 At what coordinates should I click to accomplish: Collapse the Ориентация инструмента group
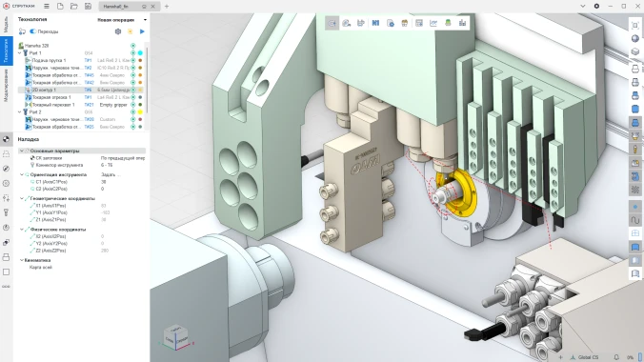pos(22,174)
